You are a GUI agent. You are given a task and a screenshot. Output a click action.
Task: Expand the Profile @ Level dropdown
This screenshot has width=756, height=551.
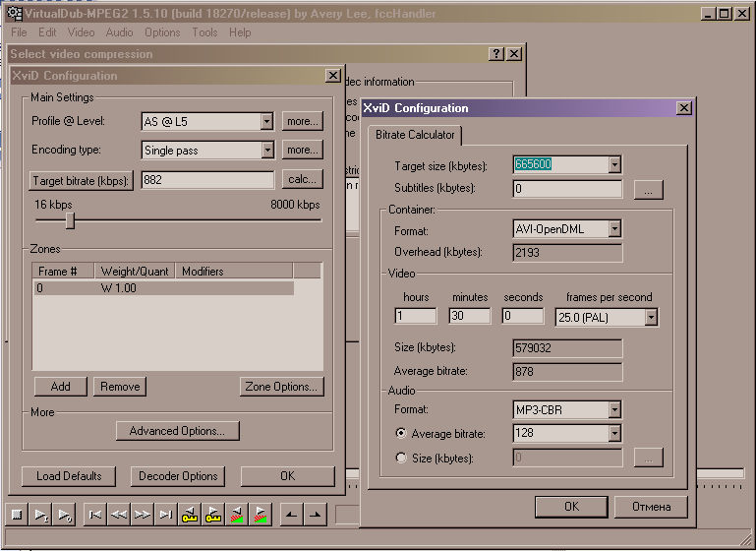pos(266,122)
